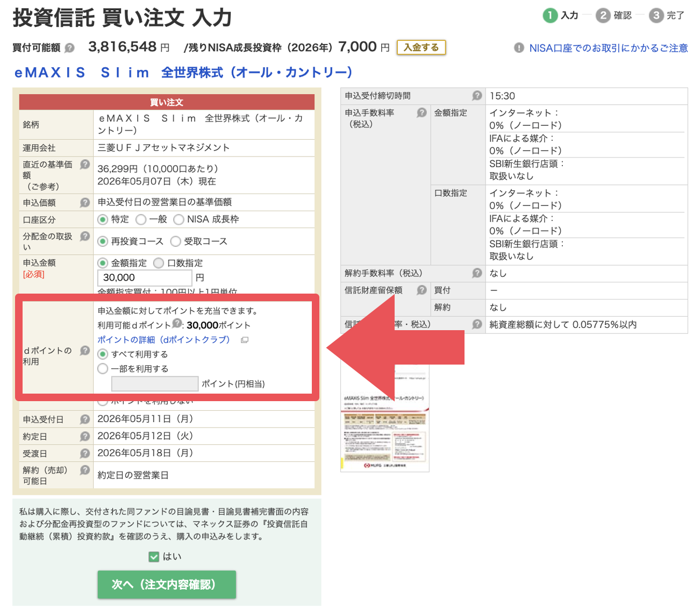Show help for 直近の基準価額
Screen dimensions: 700x613
(x=84, y=165)
